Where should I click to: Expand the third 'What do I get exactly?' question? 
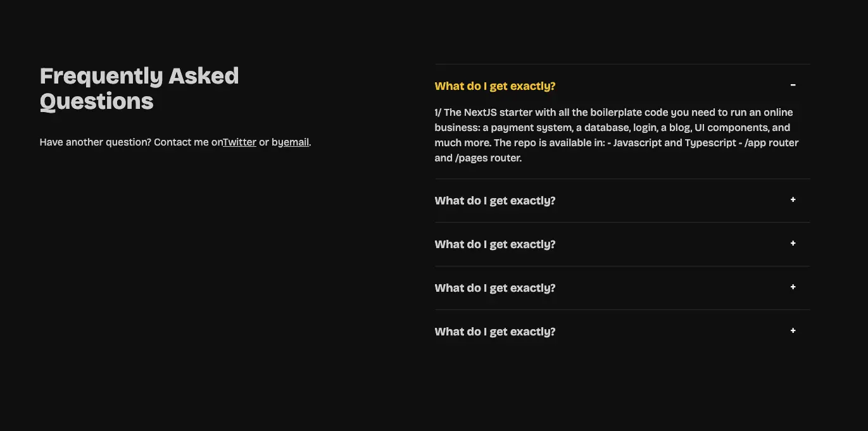(x=622, y=244)
